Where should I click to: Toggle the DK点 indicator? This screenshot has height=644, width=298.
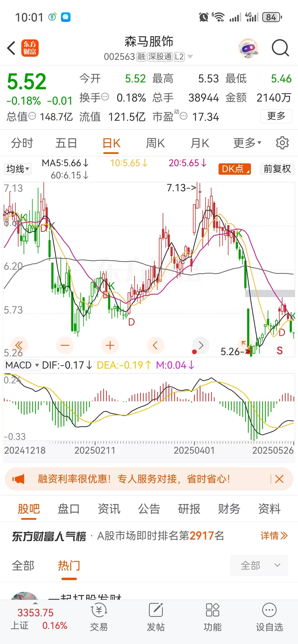[x=235, y=169]
